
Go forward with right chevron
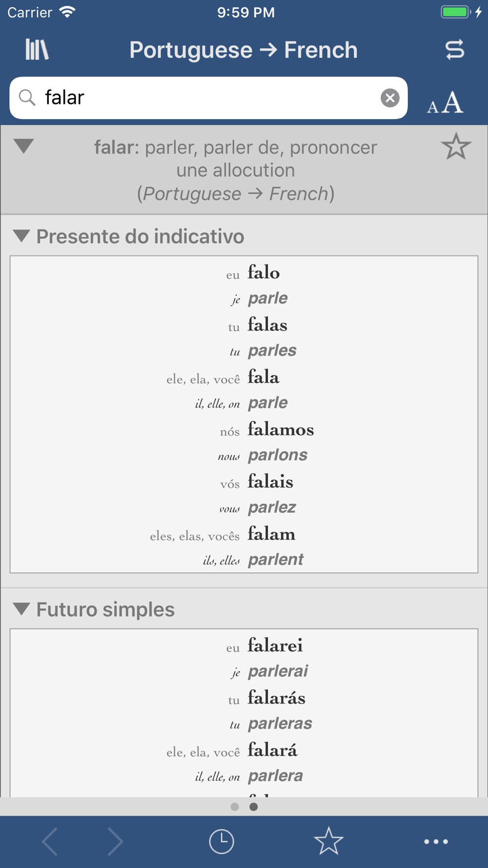coord(115,842)
